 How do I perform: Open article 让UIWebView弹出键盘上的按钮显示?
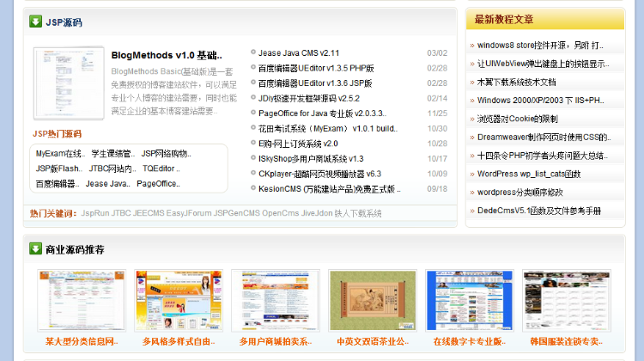543,64
